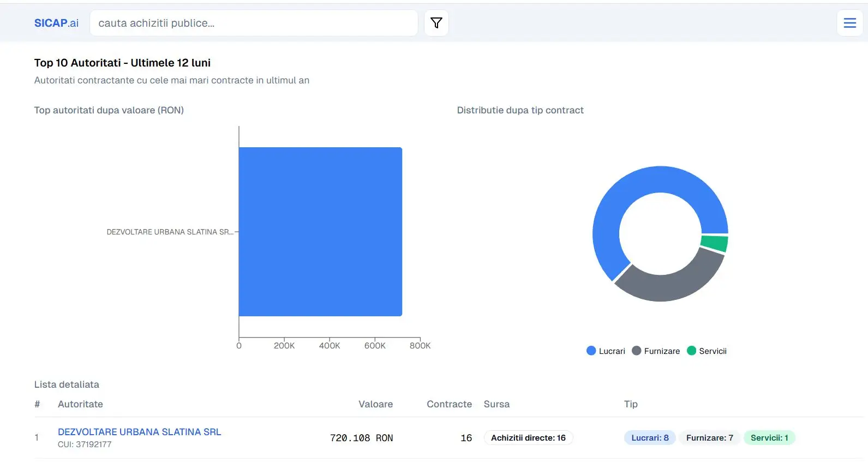Click the 'Servicii: 1' badge
Viewport: 868px width, 463px height.
coord(769,438)
